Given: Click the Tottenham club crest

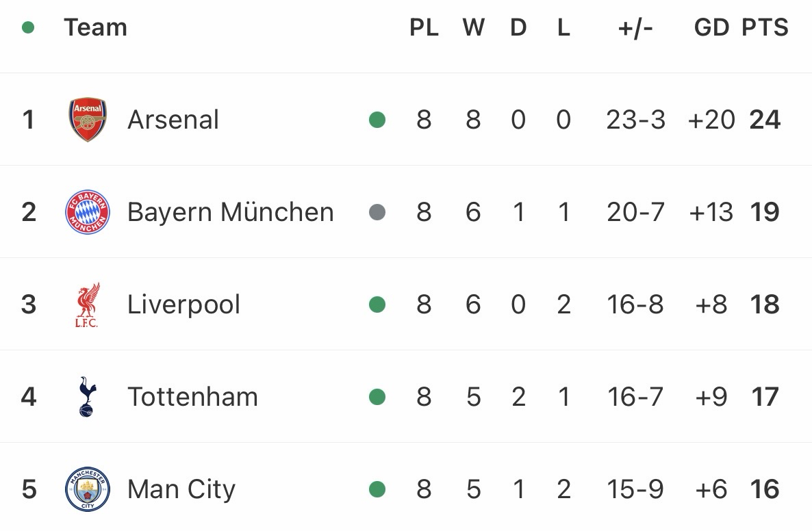Looking at the screenshot, I should click(87, 397).
